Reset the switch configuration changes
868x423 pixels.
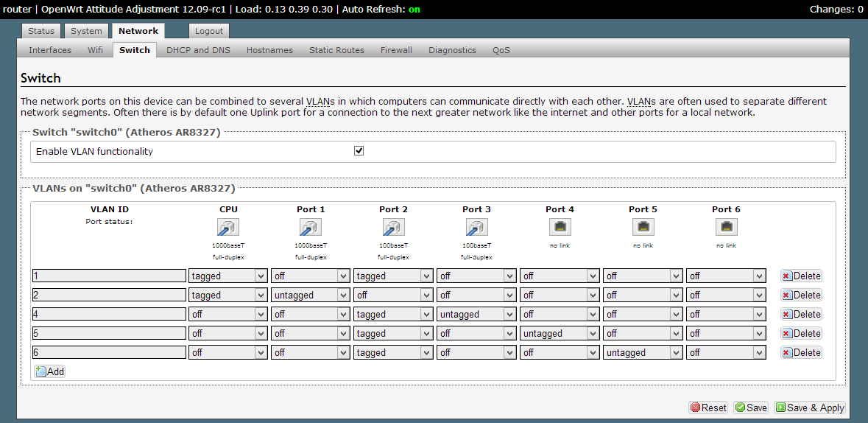click(x=708, y=408)
